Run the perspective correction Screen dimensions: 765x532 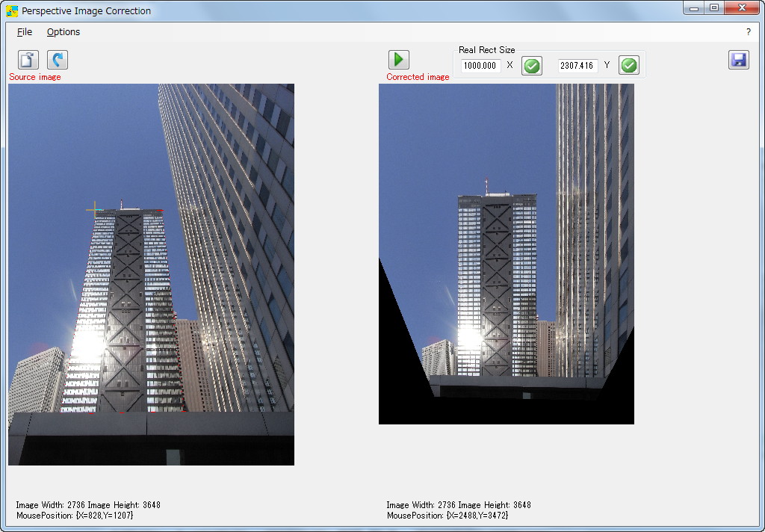click(x=398, y=59)
